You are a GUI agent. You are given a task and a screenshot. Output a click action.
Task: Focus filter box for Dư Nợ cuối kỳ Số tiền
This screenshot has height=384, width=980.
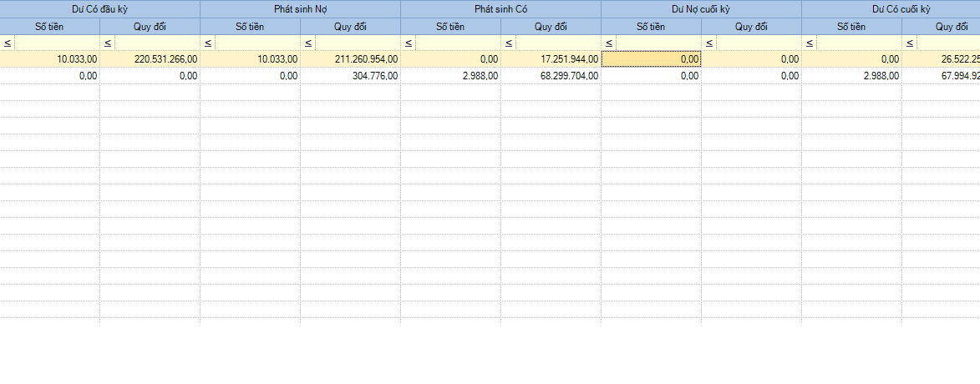tap(658, 43)
